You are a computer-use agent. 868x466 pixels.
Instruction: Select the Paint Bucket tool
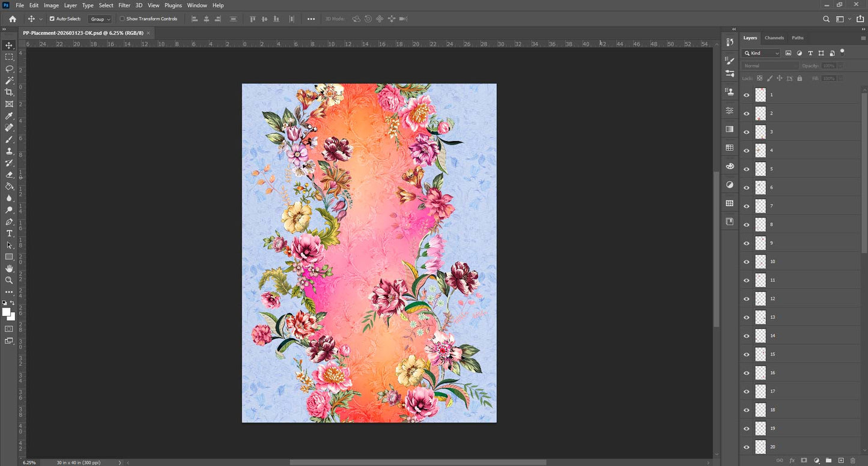tap(9, 186)
